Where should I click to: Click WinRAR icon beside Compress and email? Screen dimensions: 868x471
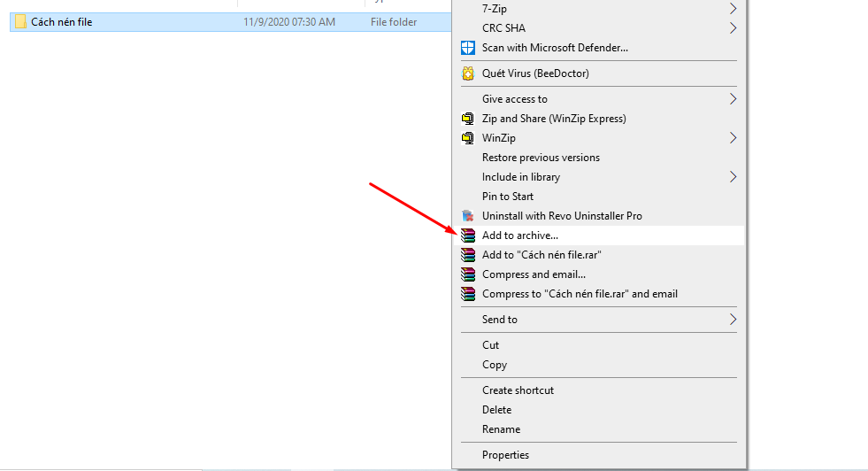pyautogui.click(x=468, y=274)
